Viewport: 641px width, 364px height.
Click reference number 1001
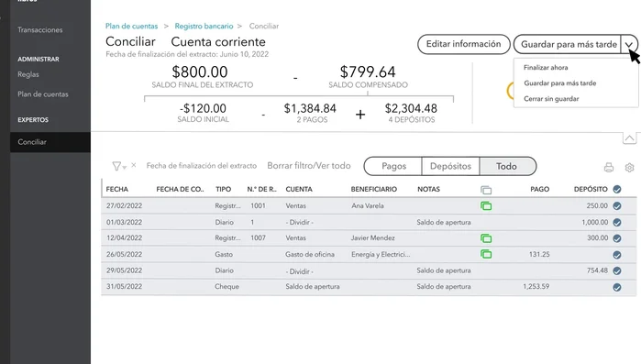point(258,206)
